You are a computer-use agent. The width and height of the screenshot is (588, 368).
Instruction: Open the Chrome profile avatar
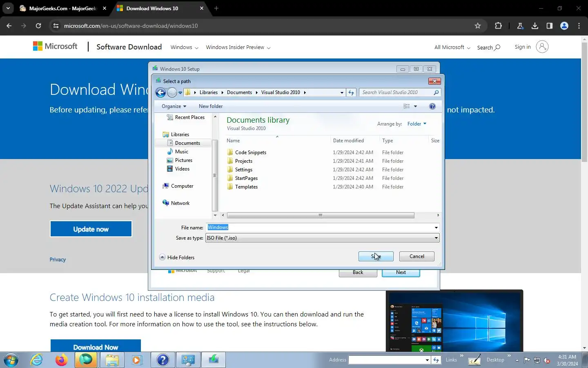[564, 26]
